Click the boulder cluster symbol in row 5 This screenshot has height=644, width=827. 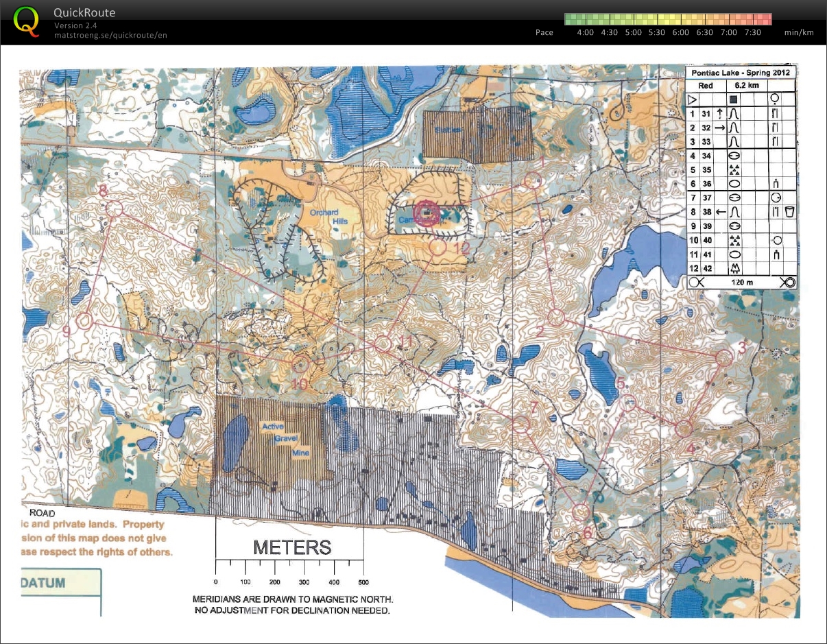pos(734,170)
